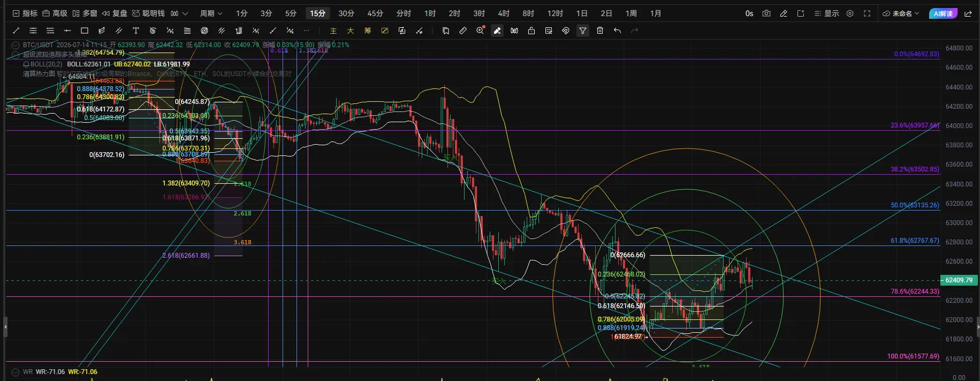
Task: Select the trend line drawing tool
Action: pos(16,31)
